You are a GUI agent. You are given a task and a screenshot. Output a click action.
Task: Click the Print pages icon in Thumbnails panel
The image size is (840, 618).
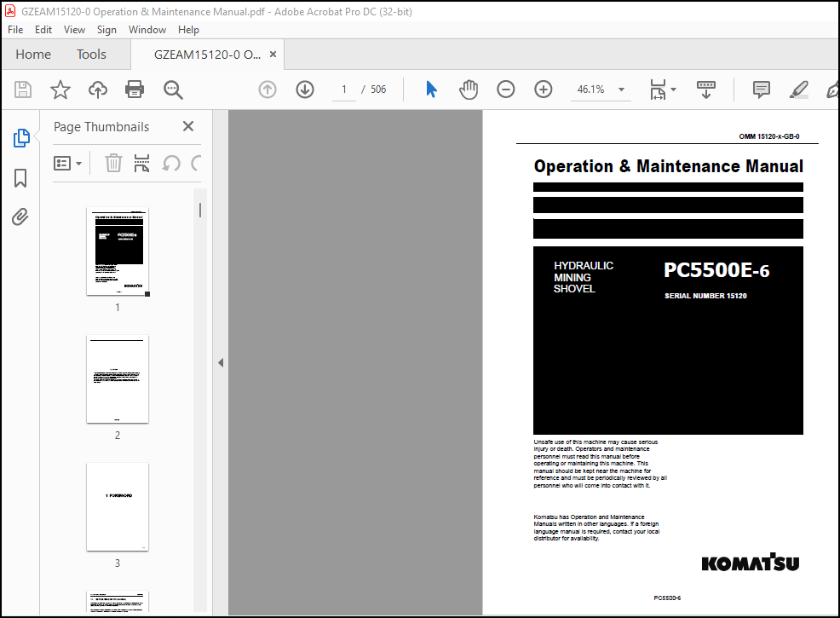(141, 163)
